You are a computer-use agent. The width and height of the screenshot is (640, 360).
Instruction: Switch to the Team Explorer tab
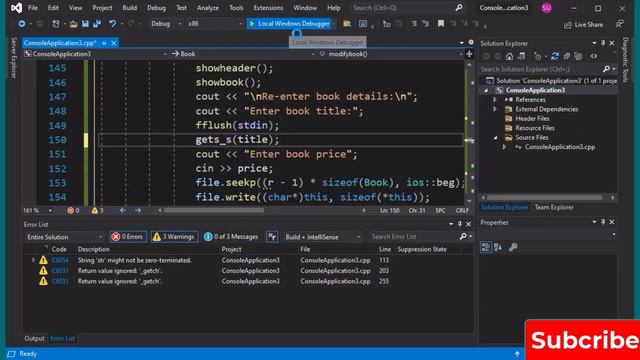[x=554, y=207]
